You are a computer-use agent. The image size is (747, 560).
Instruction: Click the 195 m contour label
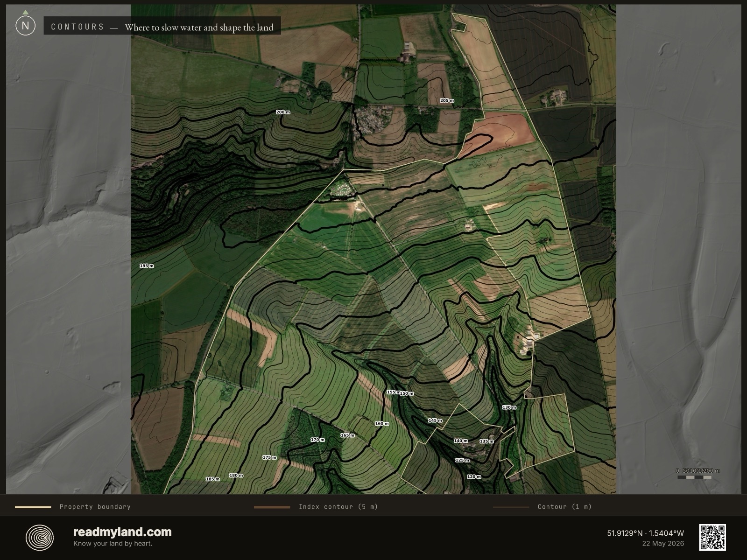(x=147, y=266)
